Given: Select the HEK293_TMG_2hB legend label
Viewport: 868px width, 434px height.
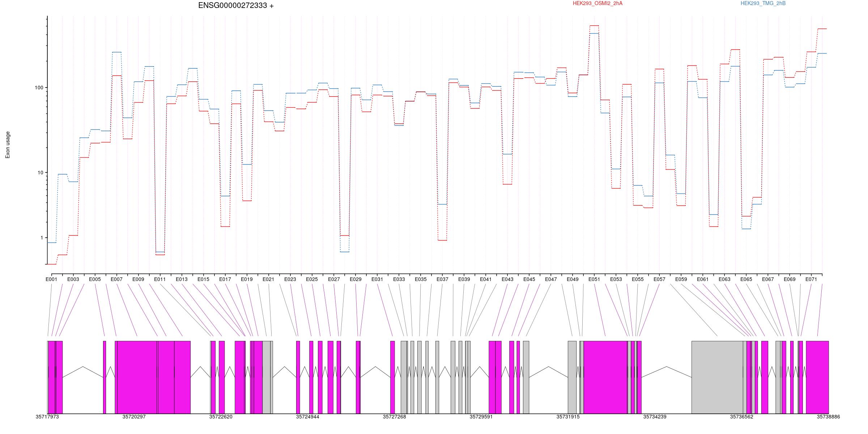Looking at the screenshot, I should coord(763,3).
